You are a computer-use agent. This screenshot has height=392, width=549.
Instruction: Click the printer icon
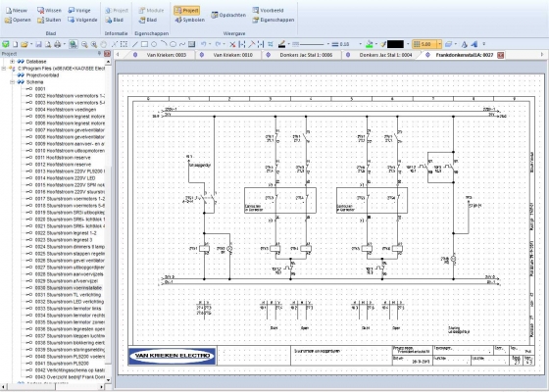pyautogui.click(x=57, y=44)
